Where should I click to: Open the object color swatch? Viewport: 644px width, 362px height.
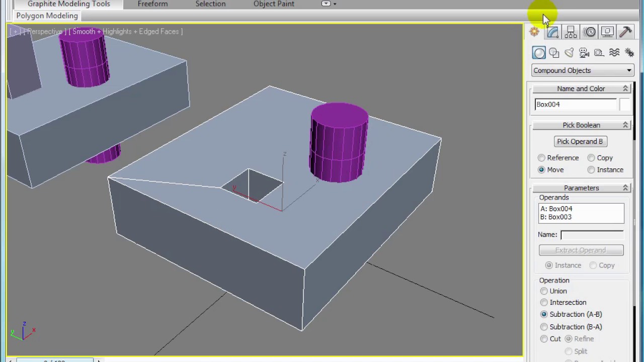point(624,105)
